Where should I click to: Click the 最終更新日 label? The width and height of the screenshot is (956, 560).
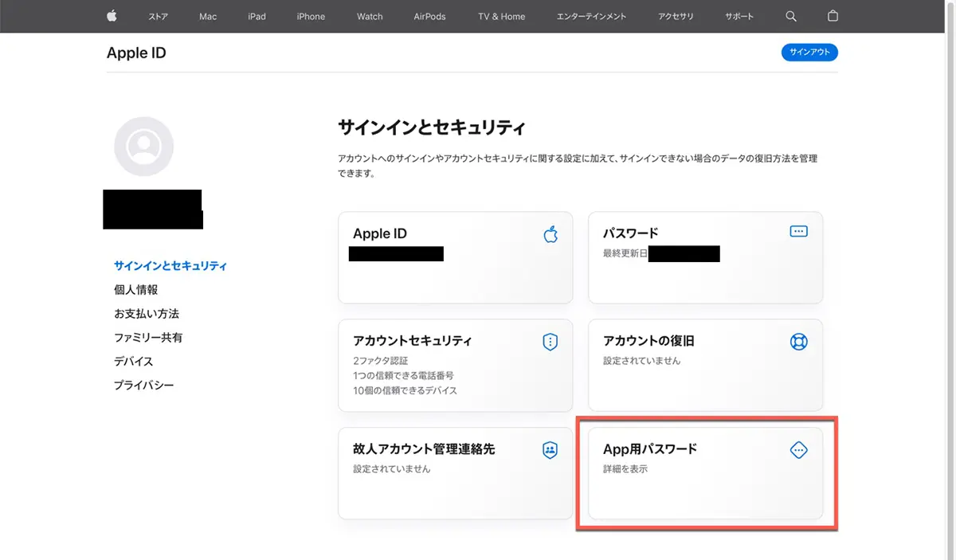[x=625, y=253]
